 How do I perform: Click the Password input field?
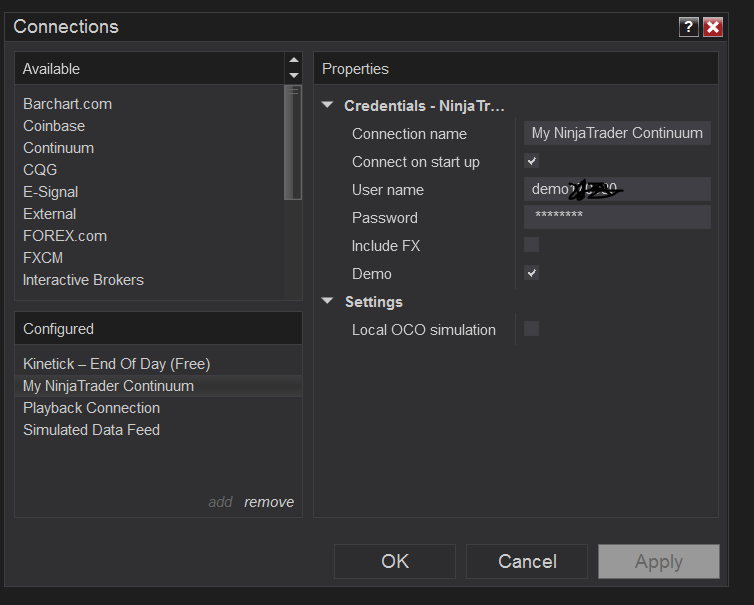[x=617, y=217]
